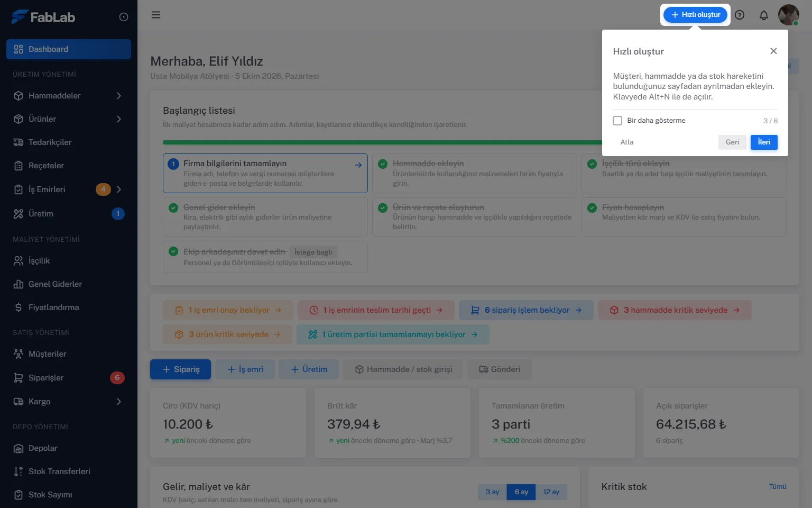Open the notifications bell
Viewport: 812px width, 508px height.
pos(764,15)
